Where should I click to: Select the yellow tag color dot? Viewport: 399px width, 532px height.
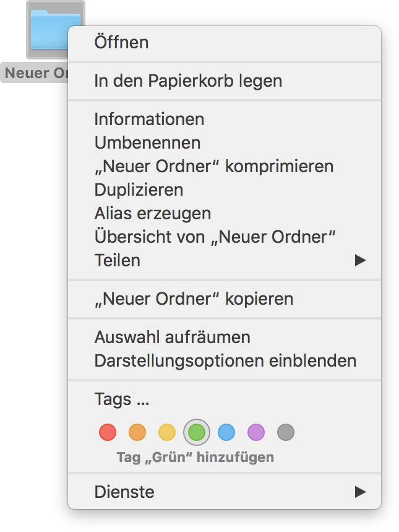click(167, 432)
